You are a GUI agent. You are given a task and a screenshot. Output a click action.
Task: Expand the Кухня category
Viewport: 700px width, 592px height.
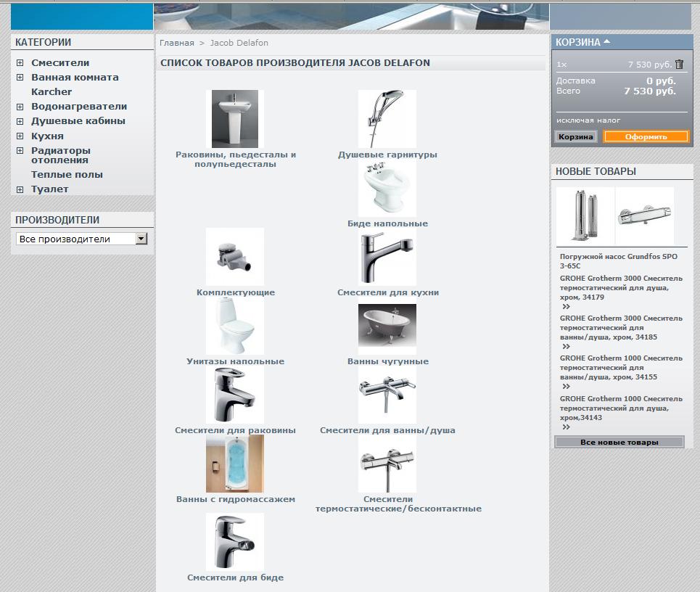click(20, 136)
